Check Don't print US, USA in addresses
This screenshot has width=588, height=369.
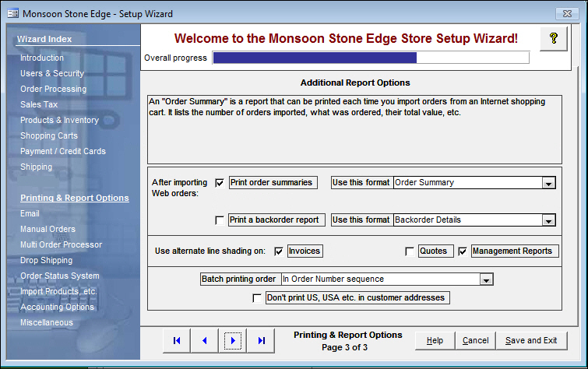coord(257,298)
